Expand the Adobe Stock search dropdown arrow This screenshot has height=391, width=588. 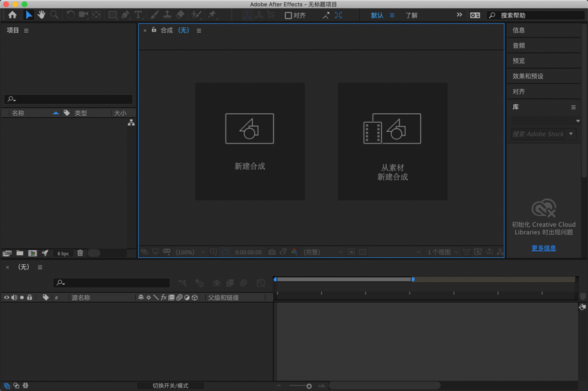(571, 134)
